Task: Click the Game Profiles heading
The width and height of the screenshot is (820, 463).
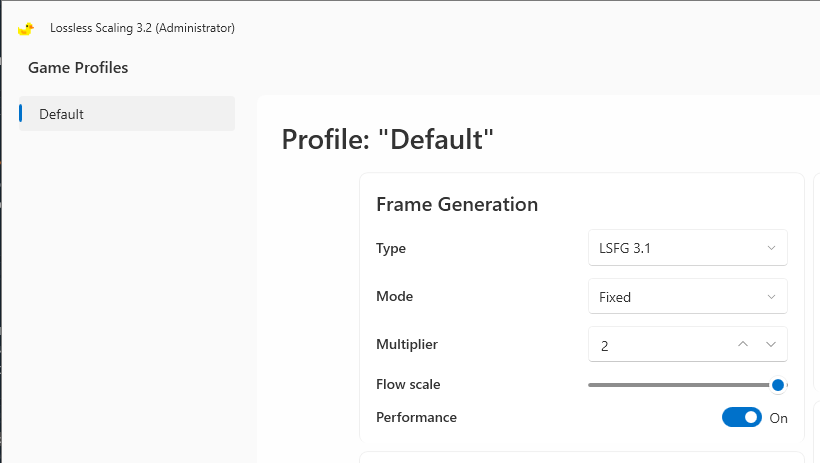Action: pyautogui.click(x=78, y=67)
